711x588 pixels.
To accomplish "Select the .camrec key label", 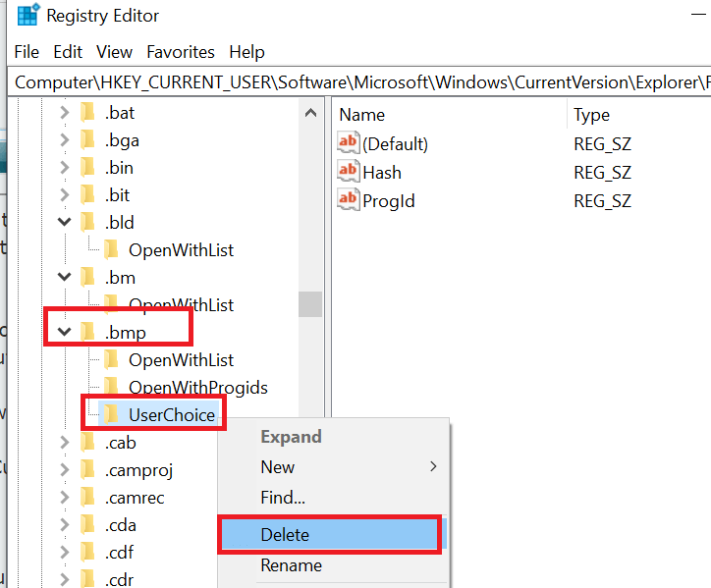I will tap(135, 498).
